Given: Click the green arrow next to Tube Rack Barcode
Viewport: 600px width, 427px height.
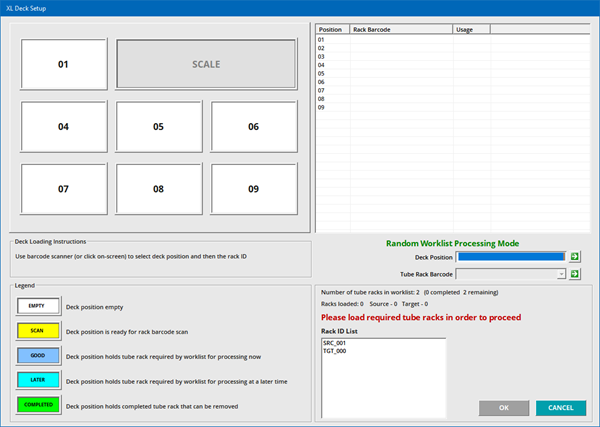Looking at the screenshot, I should [574, 274].
